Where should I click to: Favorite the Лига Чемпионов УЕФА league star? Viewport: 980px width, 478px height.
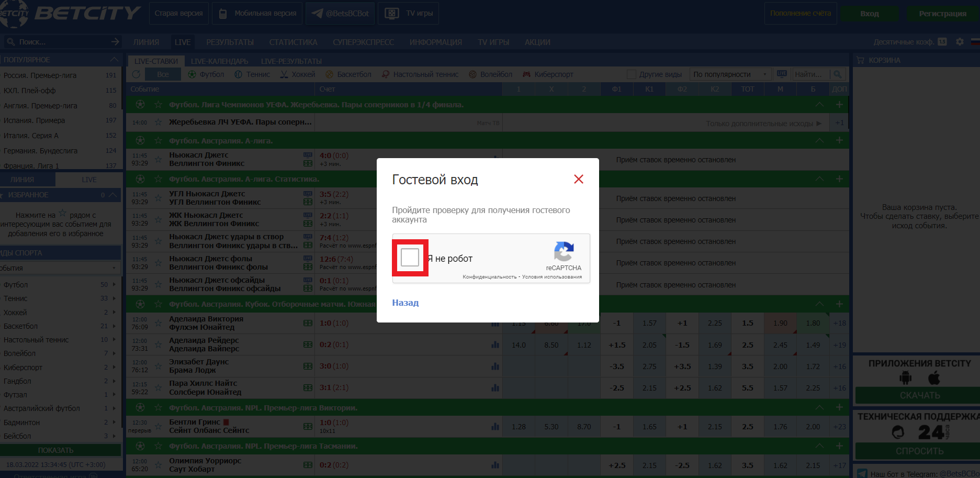pos(158,105)
